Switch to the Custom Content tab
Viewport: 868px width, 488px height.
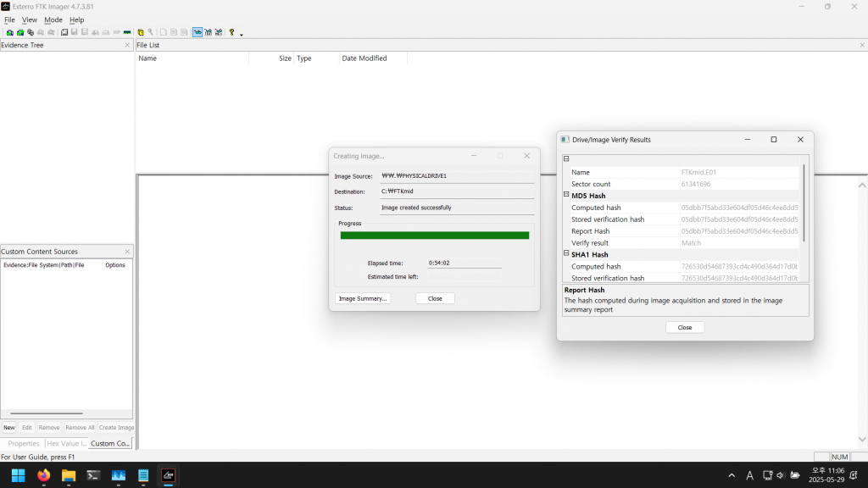[109, 444]
